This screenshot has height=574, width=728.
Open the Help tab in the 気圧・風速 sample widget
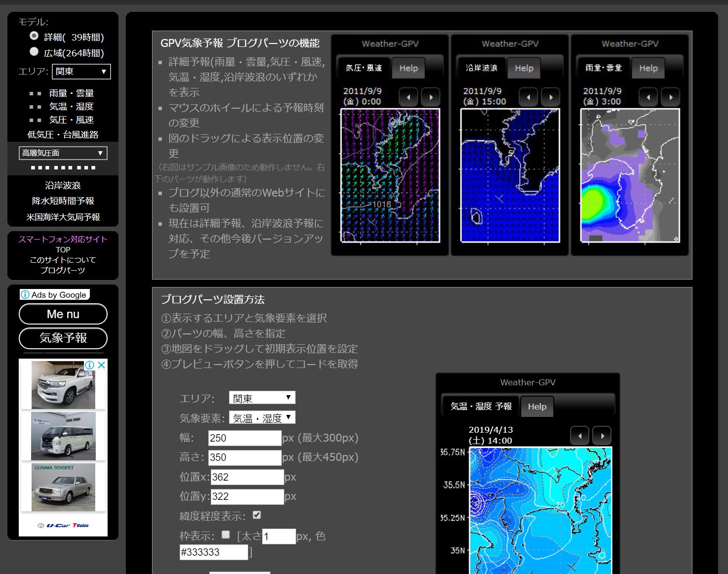409,68
